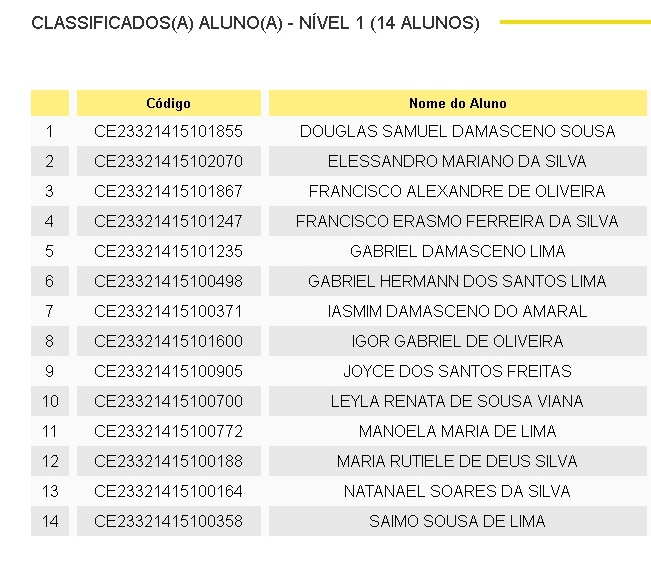Image resolution: width=651 pixels, height=566 pixels.
Task: Click name DOUGLAS SAMUEL DAMASCENO SOUSA
Action: [x=458, y=131]
